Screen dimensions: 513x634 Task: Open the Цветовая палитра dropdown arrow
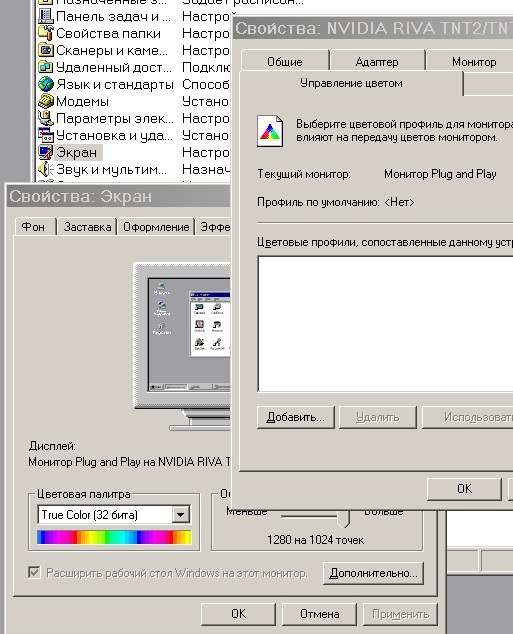(x=180, y=515)
